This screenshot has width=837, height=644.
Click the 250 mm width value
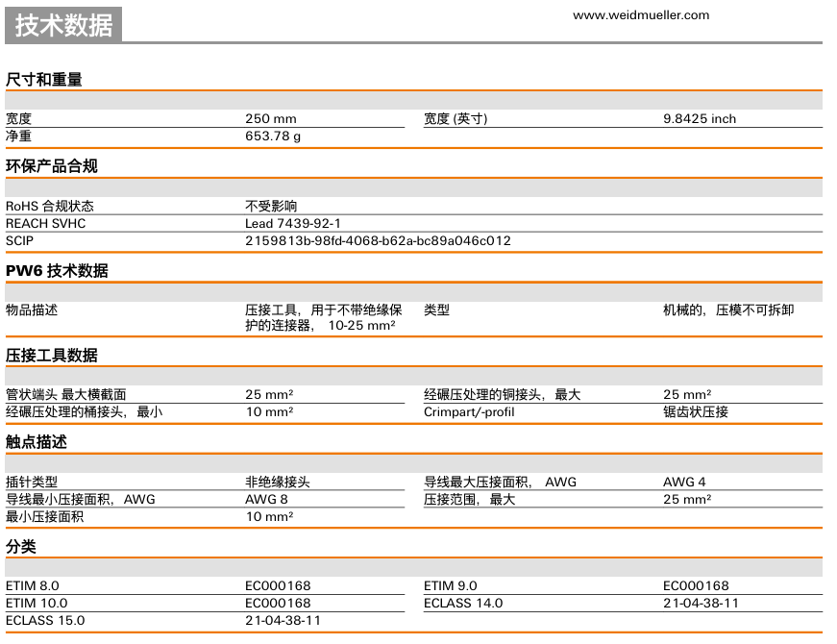[x=271, y=119]
